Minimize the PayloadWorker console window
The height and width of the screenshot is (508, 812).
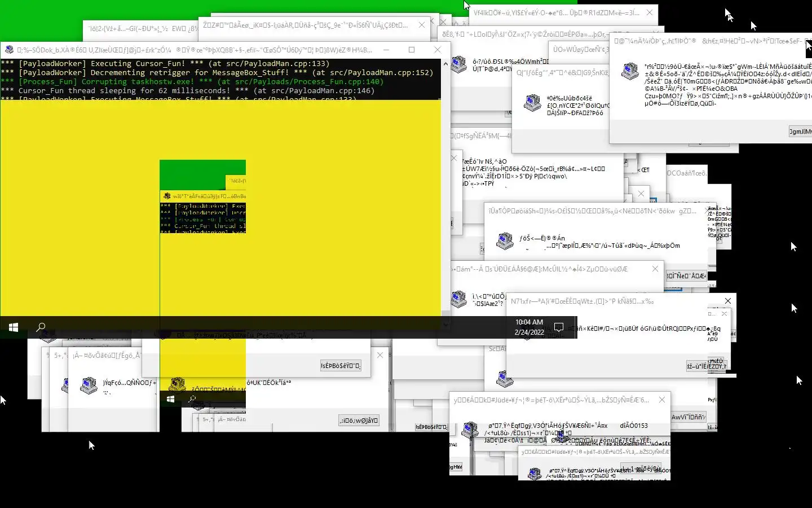[x=386, y=50]
